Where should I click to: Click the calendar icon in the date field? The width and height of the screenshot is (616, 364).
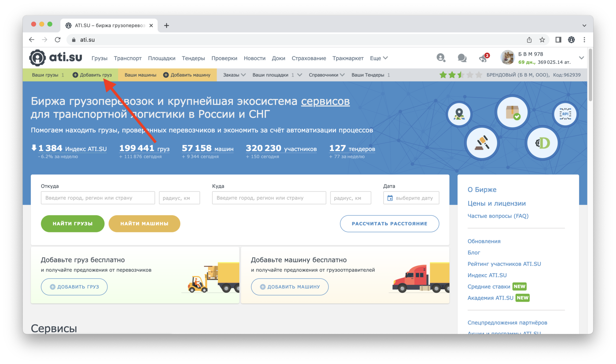coord(390,198)
